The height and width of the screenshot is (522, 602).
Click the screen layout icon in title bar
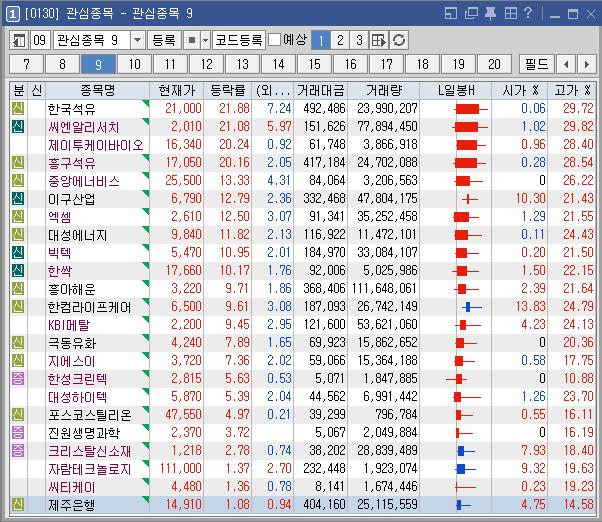pos(451,14)
